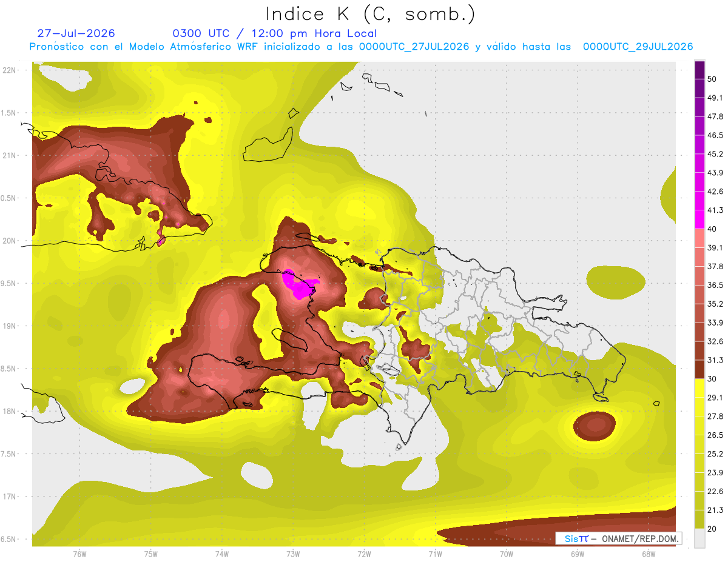
Task: Click the "76W" longitude label
Action: 79,554
